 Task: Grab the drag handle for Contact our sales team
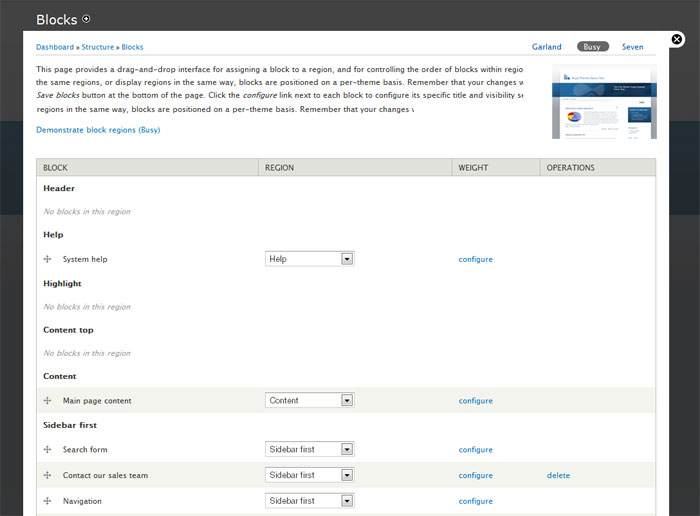[47, 475]
